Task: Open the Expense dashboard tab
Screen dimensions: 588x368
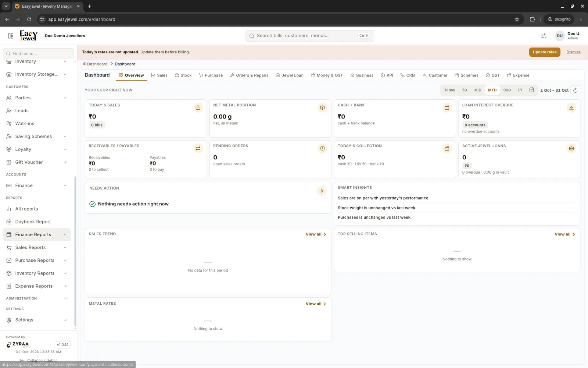Action: 518,75
